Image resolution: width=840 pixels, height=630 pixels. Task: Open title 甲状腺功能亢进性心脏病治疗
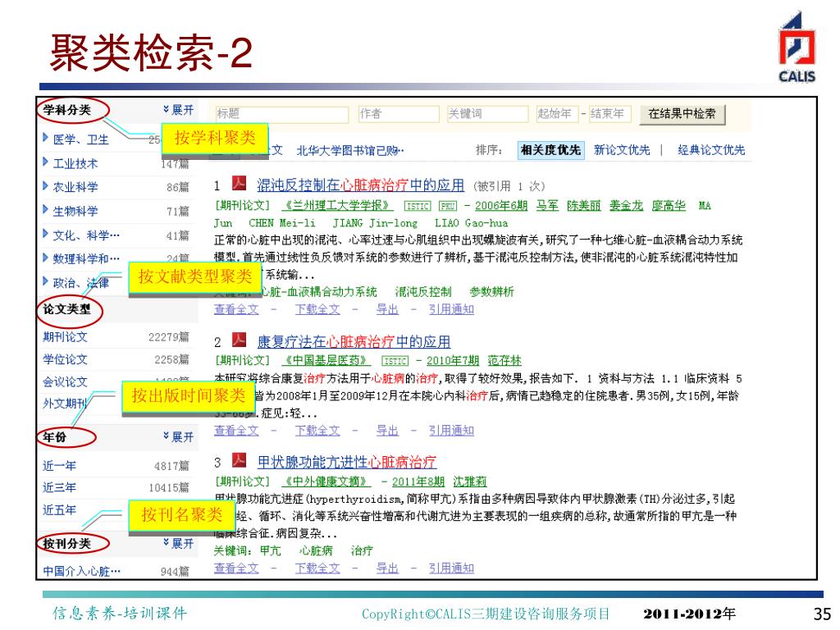(347, 462)
